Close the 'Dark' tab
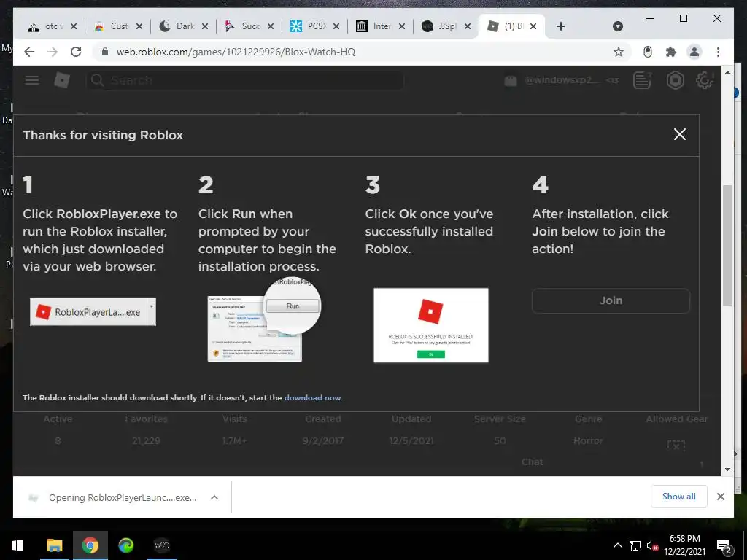Viewport: 747px width, 560px height. coord(205,27)
